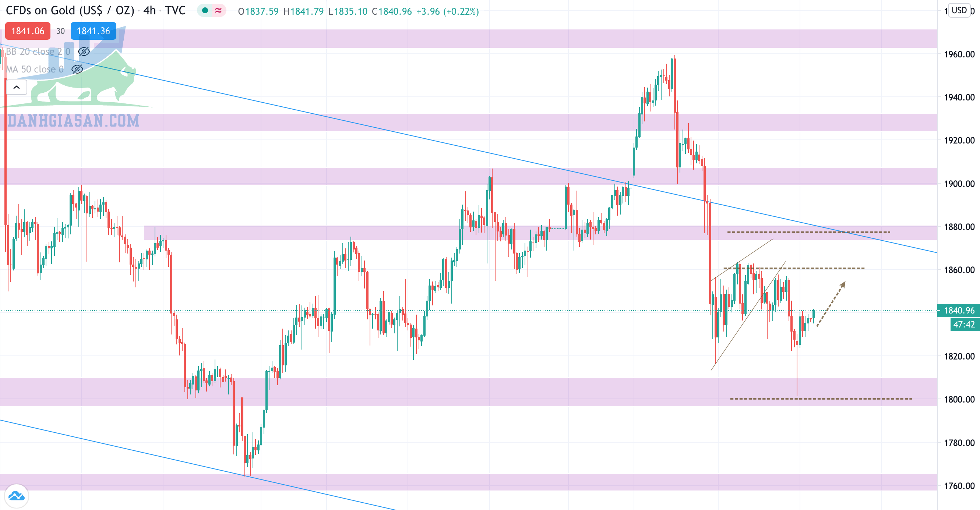
Task: Click the blue buy price 1841.36 button
Action: 93,31
